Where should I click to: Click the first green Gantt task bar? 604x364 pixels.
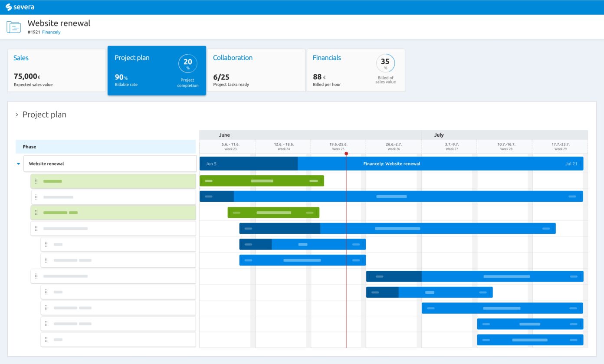point(262,181)
